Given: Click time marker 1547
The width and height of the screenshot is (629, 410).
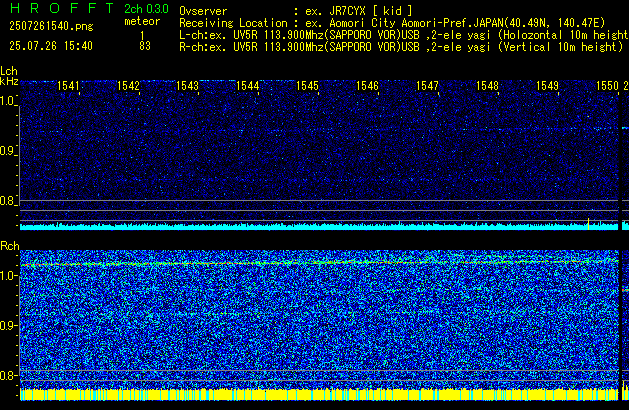Looking at the screenshot, I should pyautogui.click(x=427, y=86).
